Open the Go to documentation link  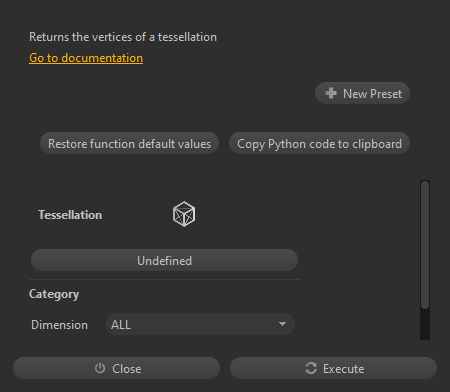coord(86,58)
